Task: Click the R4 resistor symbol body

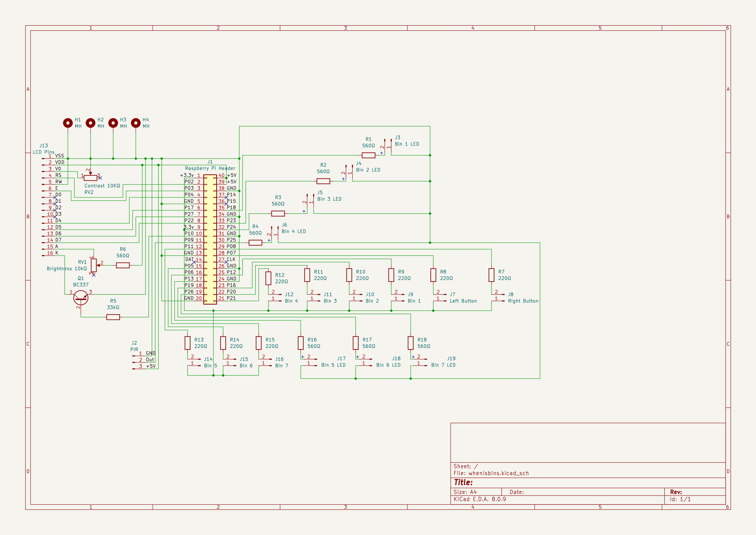Action: pos(255,243)
